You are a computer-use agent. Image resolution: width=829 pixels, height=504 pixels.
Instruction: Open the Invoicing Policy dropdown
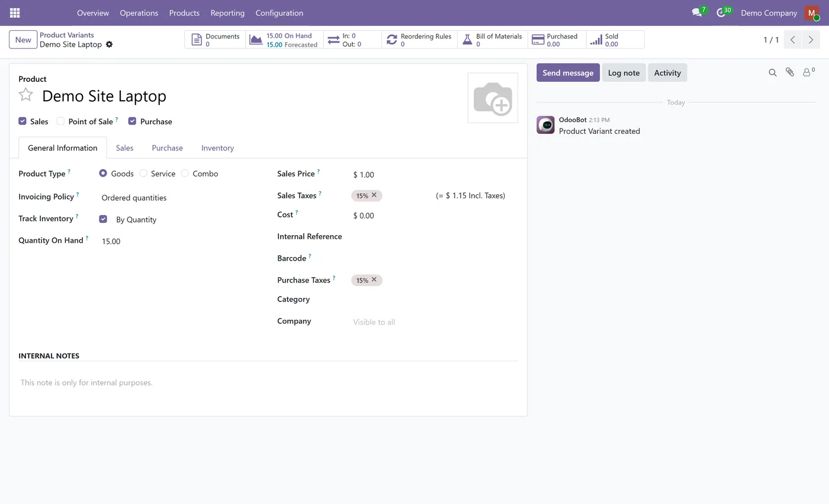point(178,198)
